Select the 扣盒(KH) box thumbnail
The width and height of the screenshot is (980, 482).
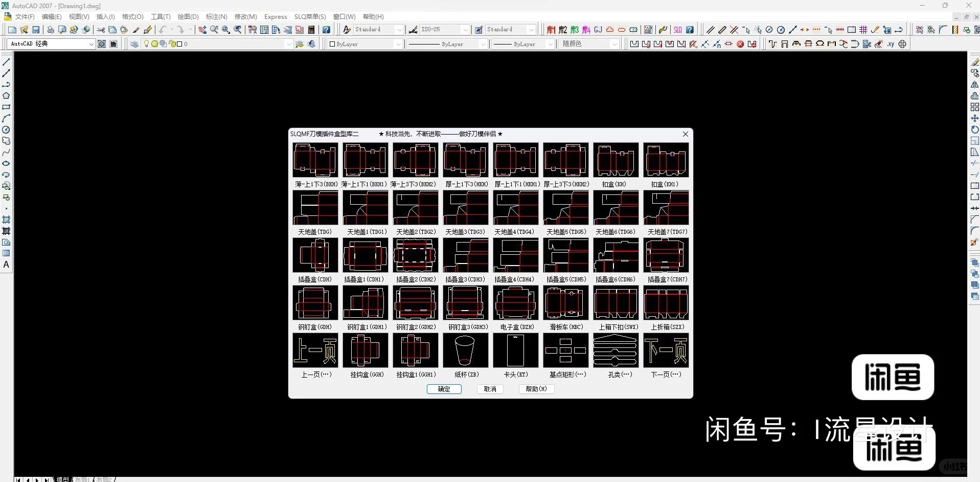pos(616,160)
